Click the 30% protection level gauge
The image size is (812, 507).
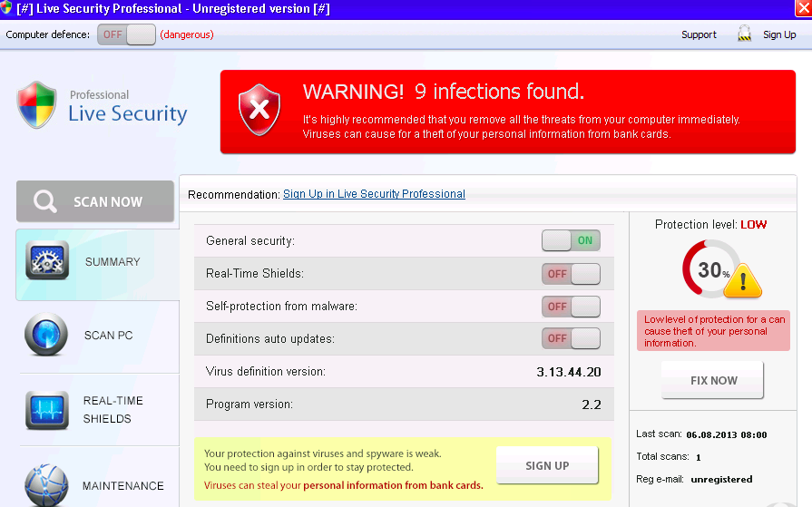(x=712, y=269)
